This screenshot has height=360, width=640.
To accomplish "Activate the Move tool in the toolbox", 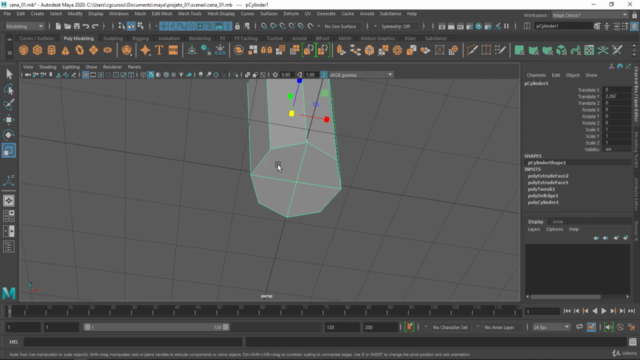I will (9, 120).
